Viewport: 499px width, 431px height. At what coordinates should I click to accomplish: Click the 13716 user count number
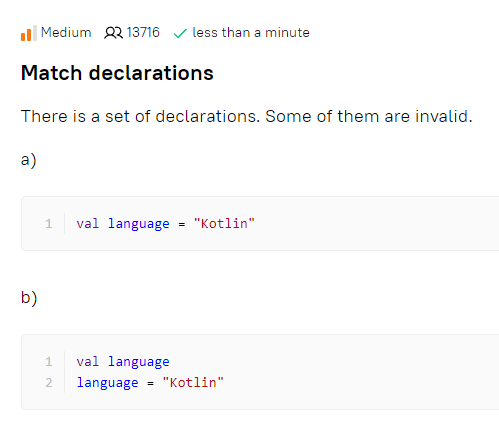pos(143,32)
